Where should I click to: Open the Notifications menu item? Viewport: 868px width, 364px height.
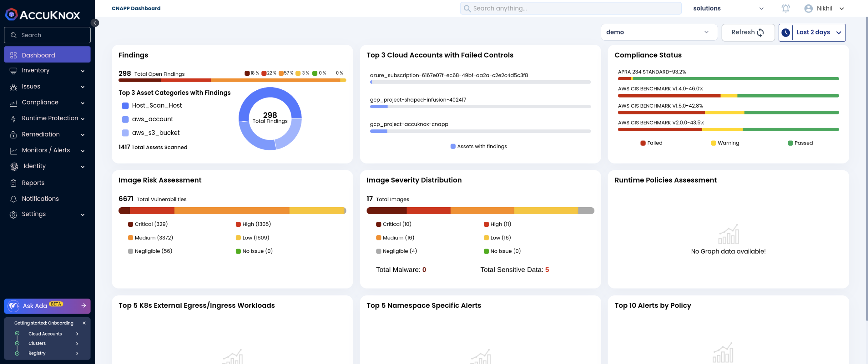point(40,199)
